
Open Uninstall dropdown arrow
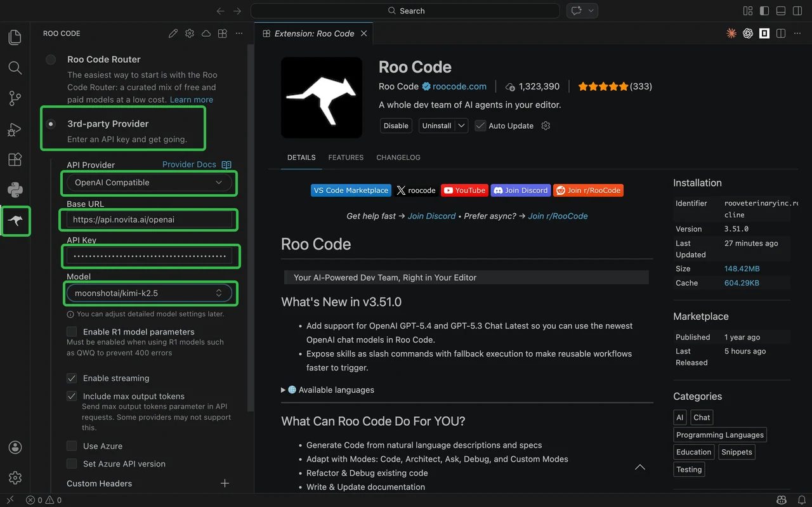point(462,126)
